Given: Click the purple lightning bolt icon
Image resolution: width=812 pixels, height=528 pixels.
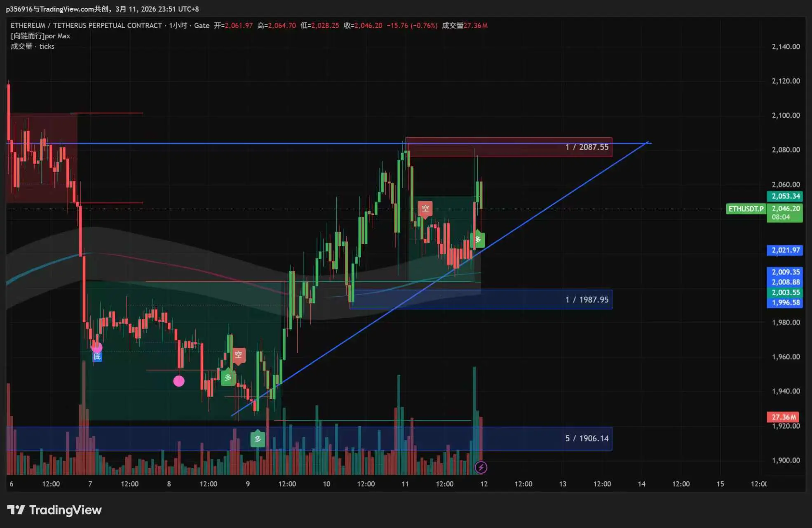Looking at the screenshot, I should click(481, 467).
